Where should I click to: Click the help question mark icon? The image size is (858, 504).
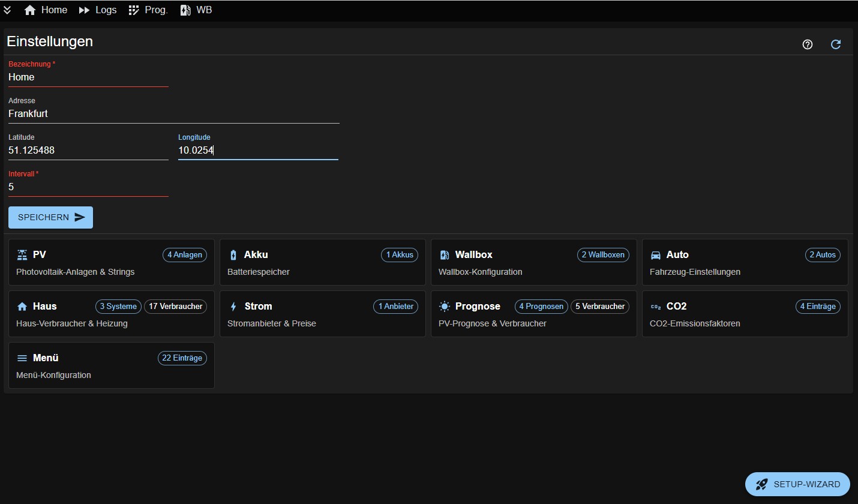(807, 44)
